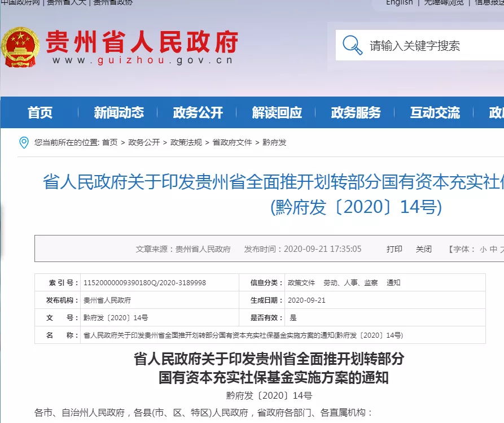504x423 pixels.
Task: Click 关闭 to close the article
Action: tap(424, 249)
